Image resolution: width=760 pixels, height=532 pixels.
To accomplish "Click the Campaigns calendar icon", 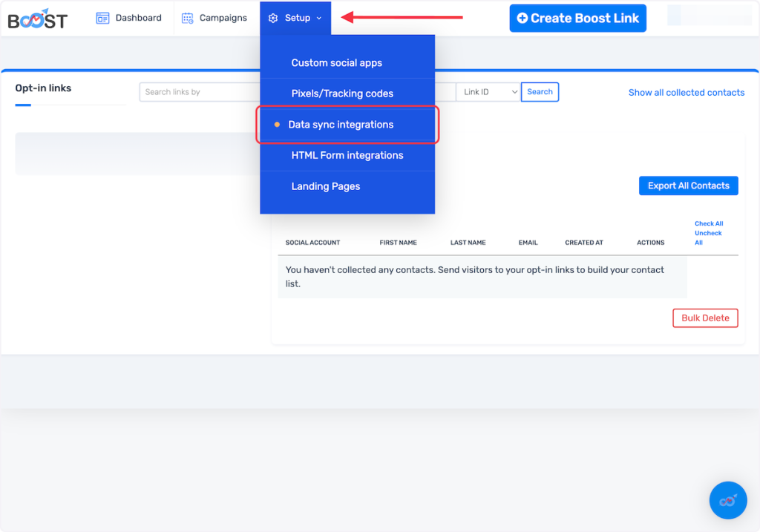I will click(187, 18).
